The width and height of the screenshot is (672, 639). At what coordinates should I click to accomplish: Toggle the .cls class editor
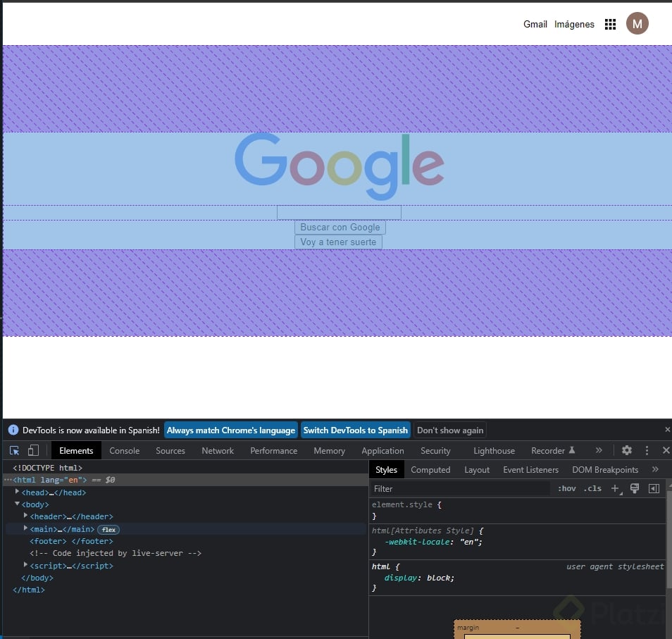(x=592, y=488)
